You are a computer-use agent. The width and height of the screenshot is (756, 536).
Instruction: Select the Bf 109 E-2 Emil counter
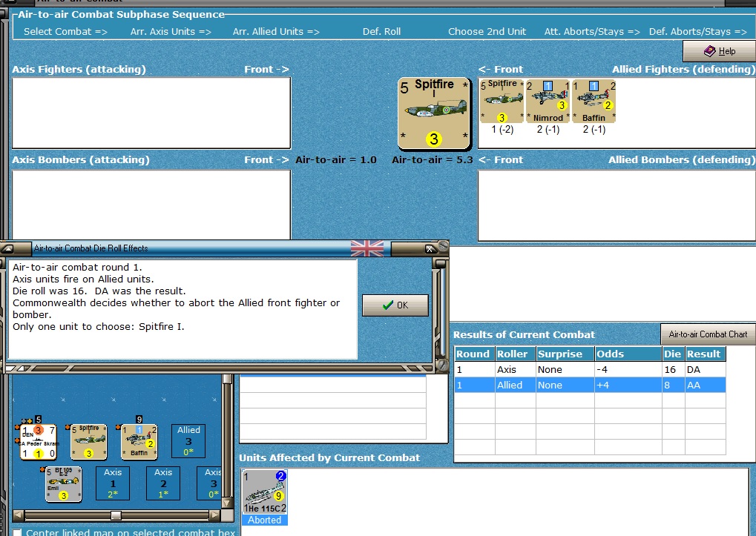point(63,484)
